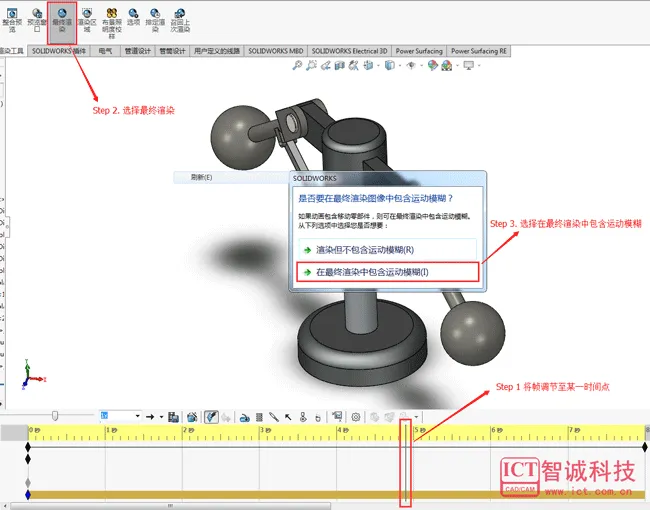Open the 预览窗口 preview window tool

(37, 20)
